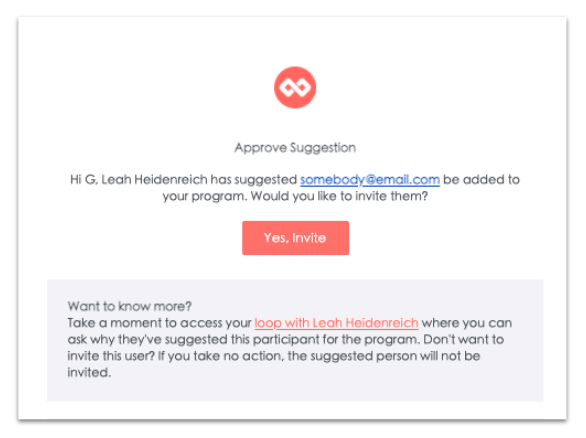Viewport: 586px width, 438px height.
Task: Click the Approve Suggestion heading
Action: (x=295, y=148)
